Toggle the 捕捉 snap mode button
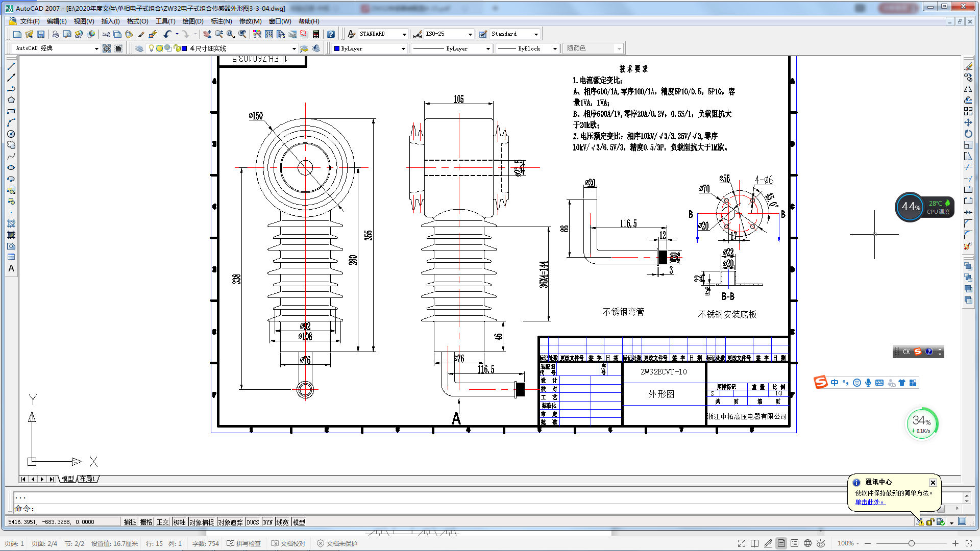This screenshot has height=551, width=980. [130, 522]
